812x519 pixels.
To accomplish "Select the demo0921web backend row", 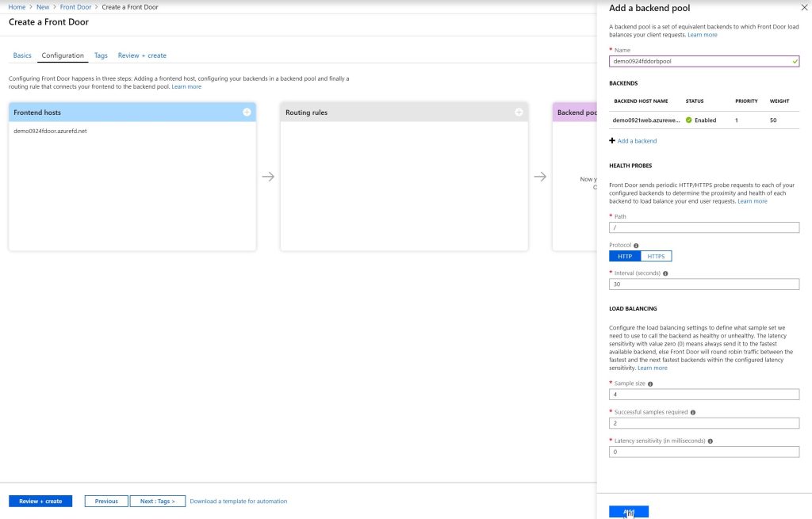I will click(x=704, y=120).
